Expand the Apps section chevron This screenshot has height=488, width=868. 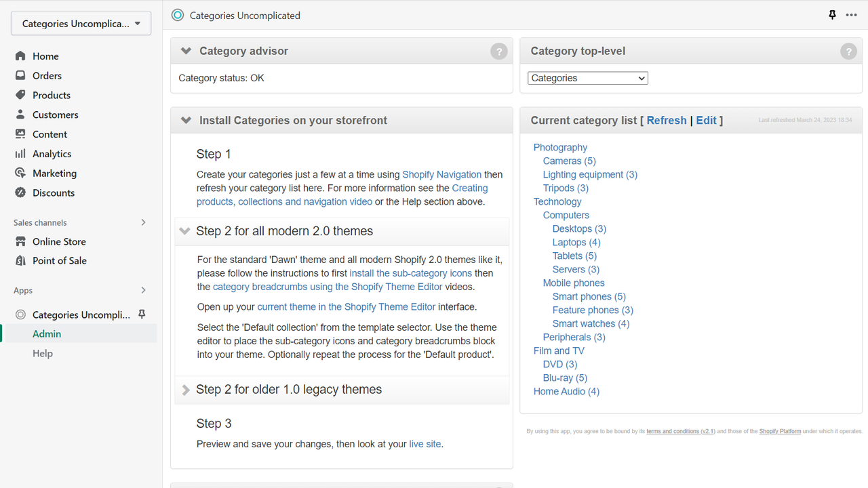[x=143, y=290]
